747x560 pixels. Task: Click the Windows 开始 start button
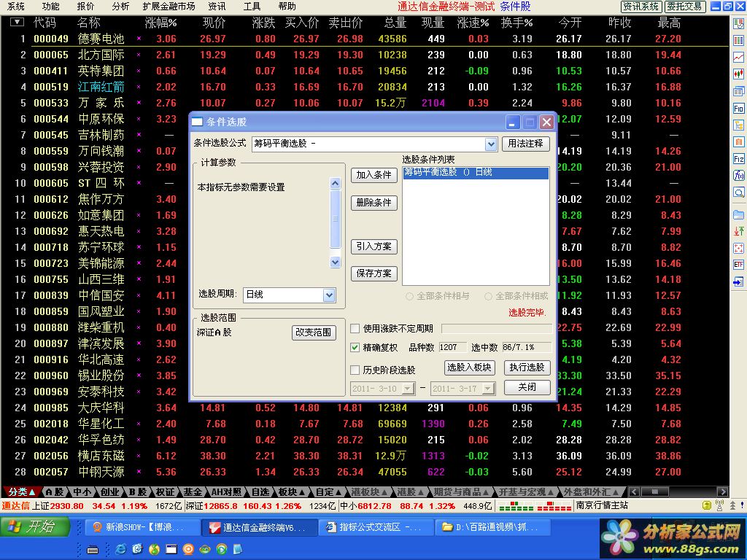pyautogui.click(x=34, y=526)
